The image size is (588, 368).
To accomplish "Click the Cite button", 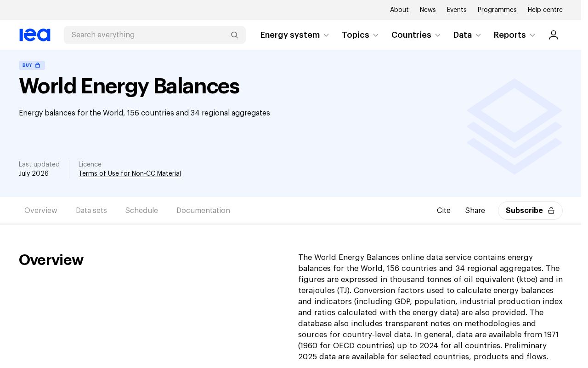I will point(444,211).
